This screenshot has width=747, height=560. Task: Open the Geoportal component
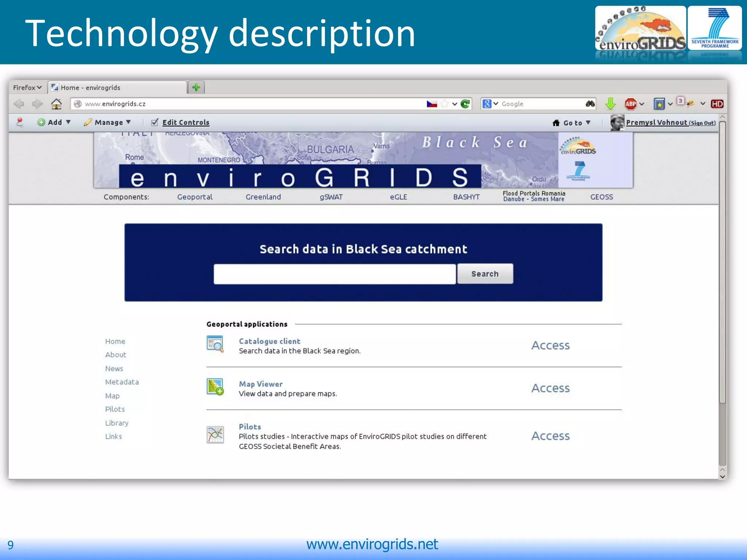pyautogui.click(x=195, y=197)
